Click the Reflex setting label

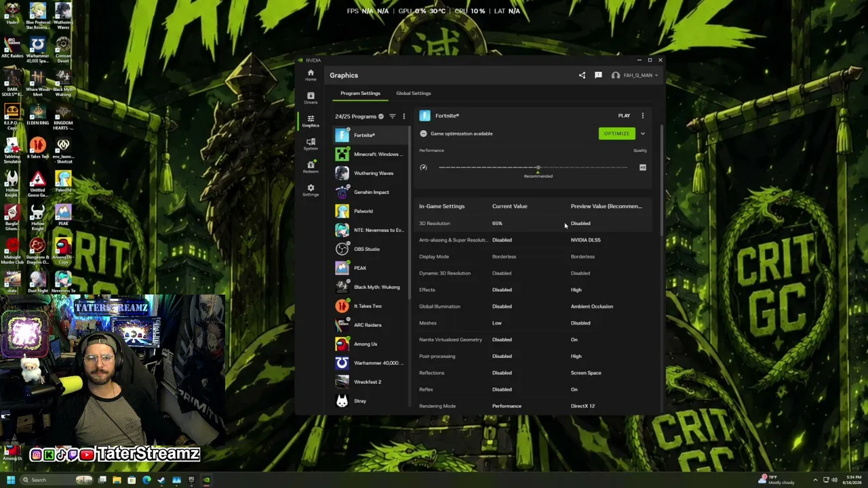click(x=426, y=390)
